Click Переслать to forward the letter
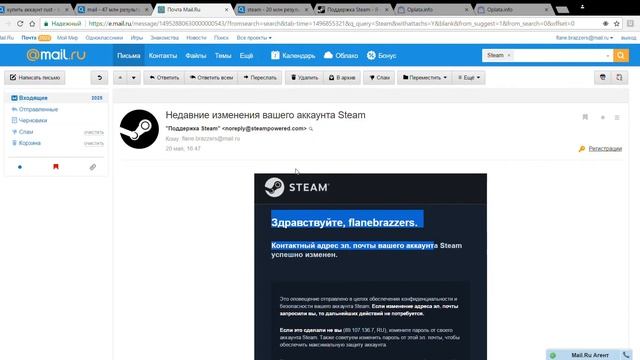 [260, 78]
